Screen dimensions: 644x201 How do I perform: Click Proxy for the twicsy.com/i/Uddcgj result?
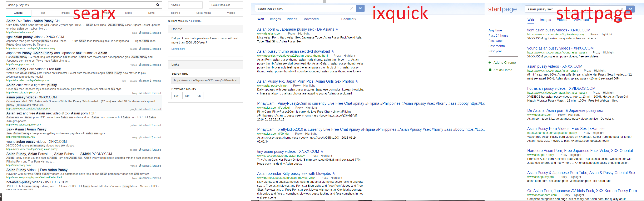coord(299,108)
